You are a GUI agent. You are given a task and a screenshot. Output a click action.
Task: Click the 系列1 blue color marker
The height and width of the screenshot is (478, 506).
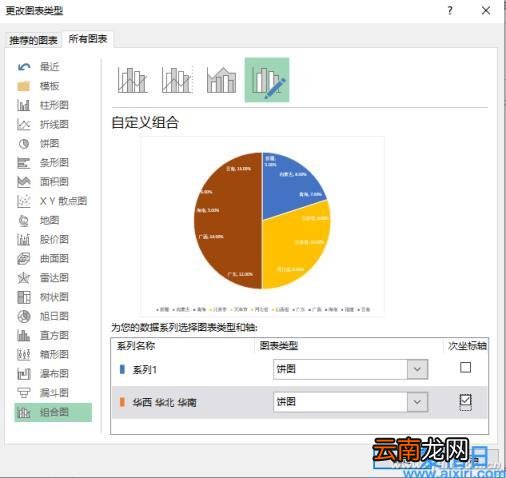[122, 369]
